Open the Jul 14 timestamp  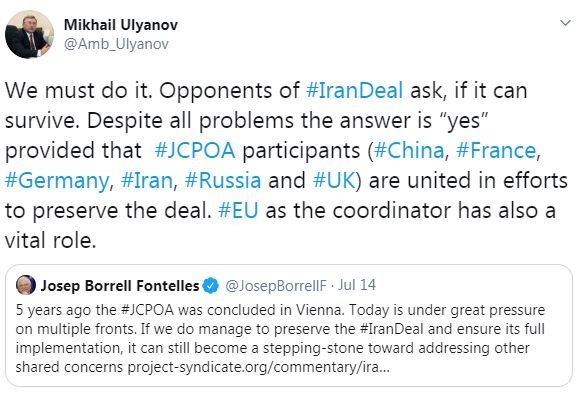point(357,285)
